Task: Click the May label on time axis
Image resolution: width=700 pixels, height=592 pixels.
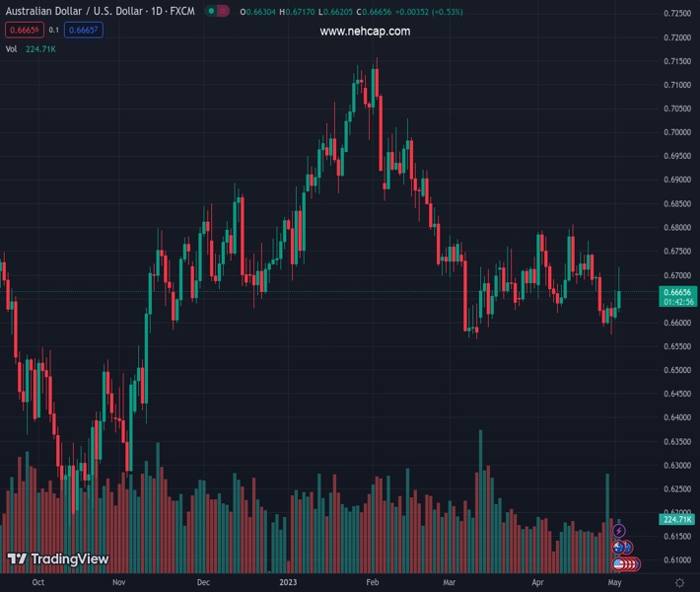Action: pyautogui.click(x=615, y=582)
